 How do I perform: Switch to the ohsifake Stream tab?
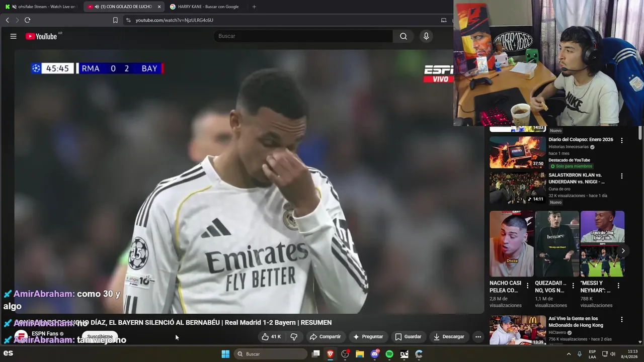coord(40,7)
